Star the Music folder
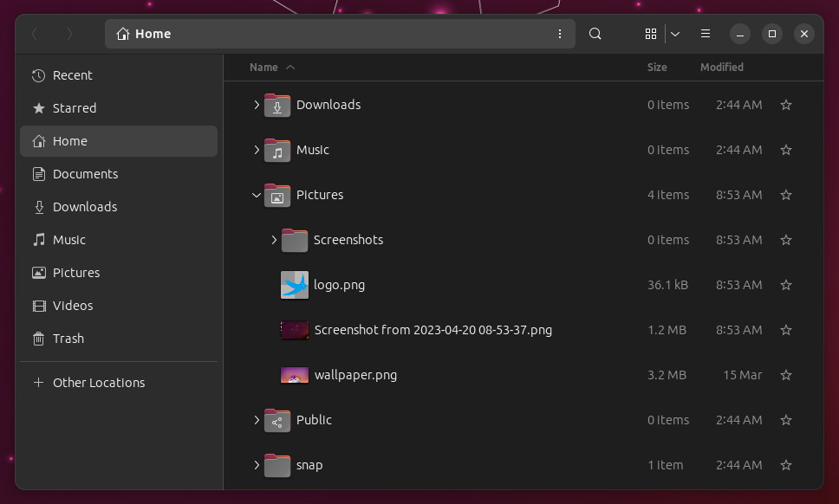839x504 pixels. [x=785, y=150]
